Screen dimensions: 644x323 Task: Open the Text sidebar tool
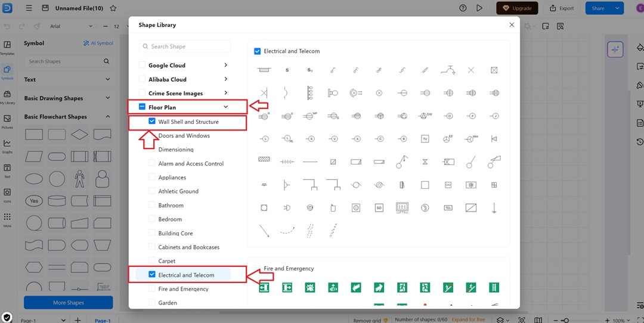(x=7, y=170)
